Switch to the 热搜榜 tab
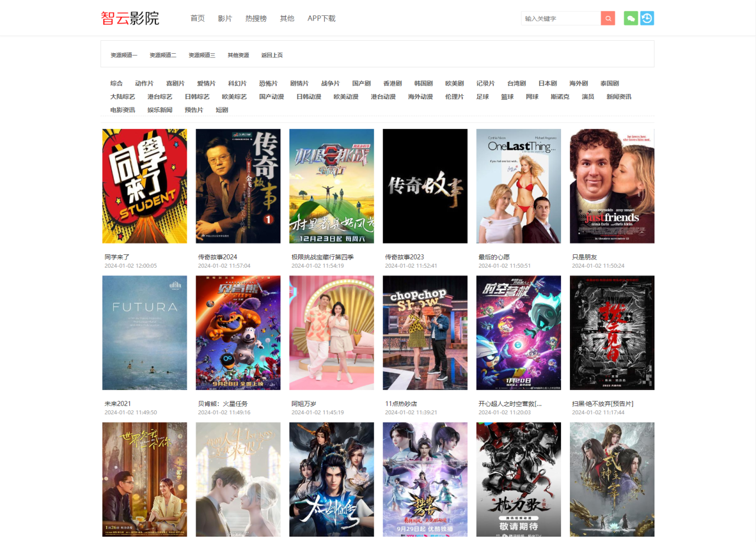The height and width of the screenshot is (542, 756). pyautogui.click(x=255, y=18)
